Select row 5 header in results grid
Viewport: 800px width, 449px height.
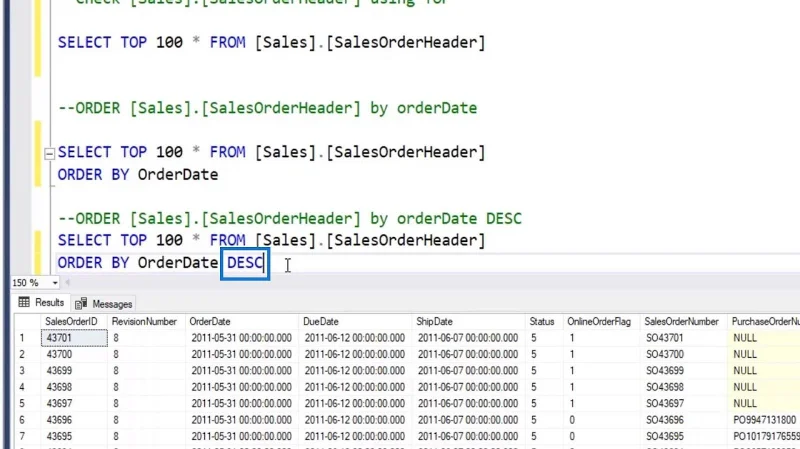point(27,403)
